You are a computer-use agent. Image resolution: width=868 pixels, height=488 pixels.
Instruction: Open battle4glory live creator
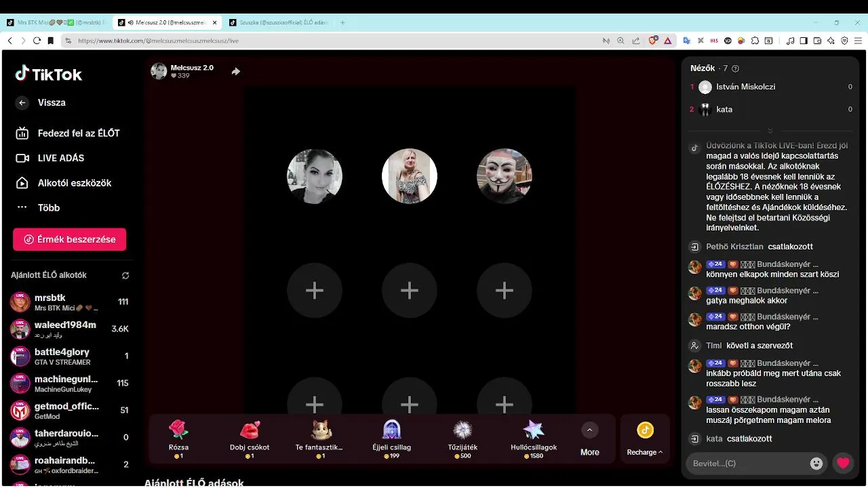click(x=69, y=357)
